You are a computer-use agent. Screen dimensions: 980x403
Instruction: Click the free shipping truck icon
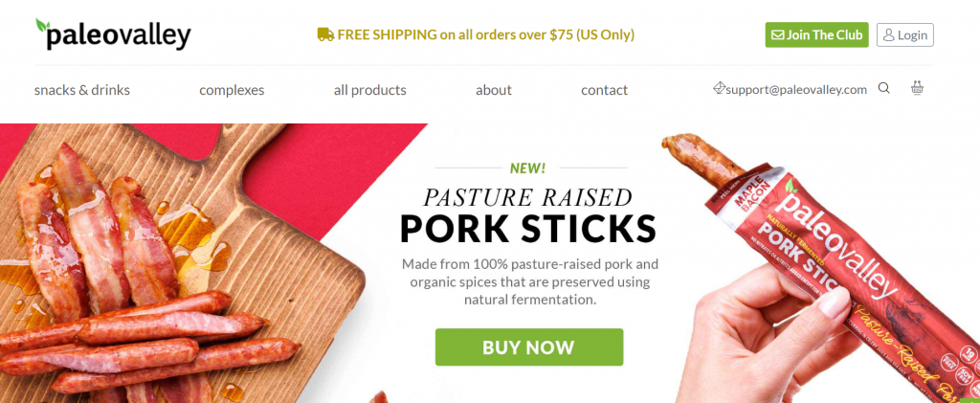[x=325, y=34]
